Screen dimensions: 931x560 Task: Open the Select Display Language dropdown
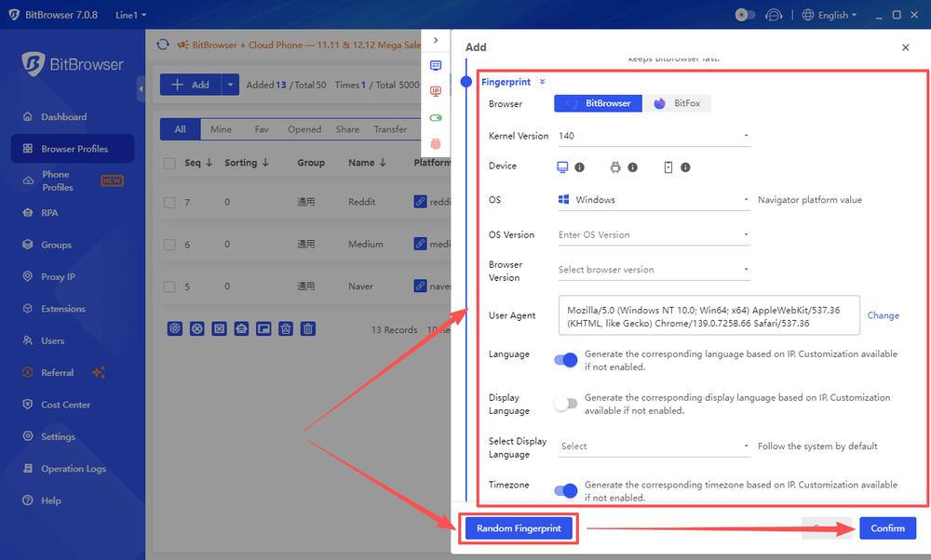pos(654,447)
